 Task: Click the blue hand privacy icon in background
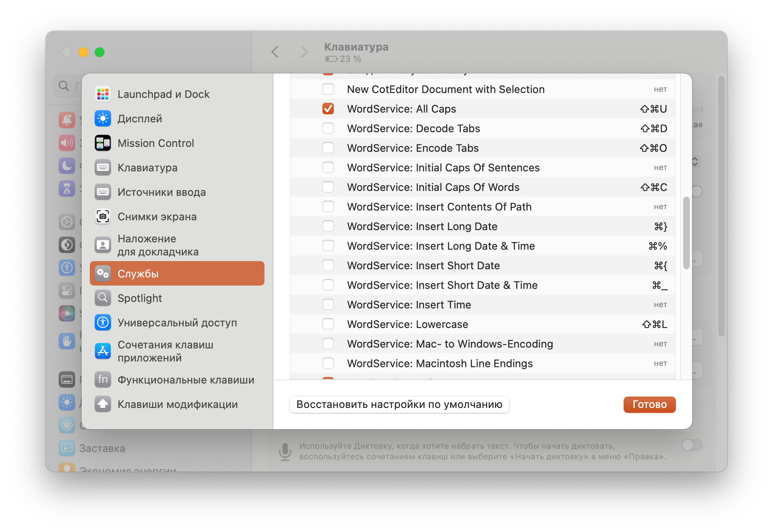[67, 341]
